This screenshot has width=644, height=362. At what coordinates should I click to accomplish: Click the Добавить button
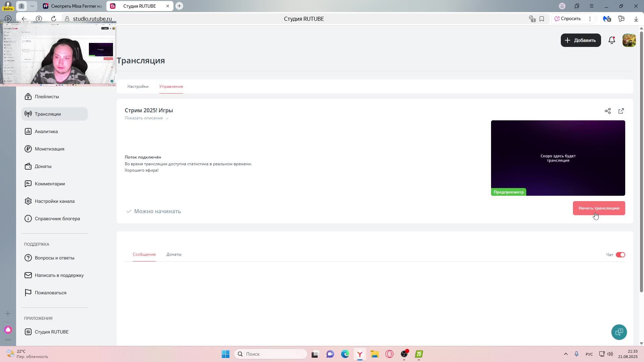point(581,40)
